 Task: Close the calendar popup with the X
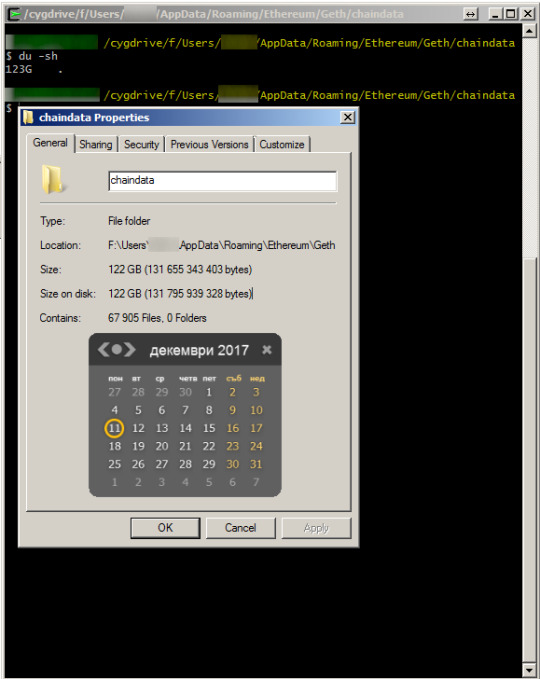coord(267,350)
